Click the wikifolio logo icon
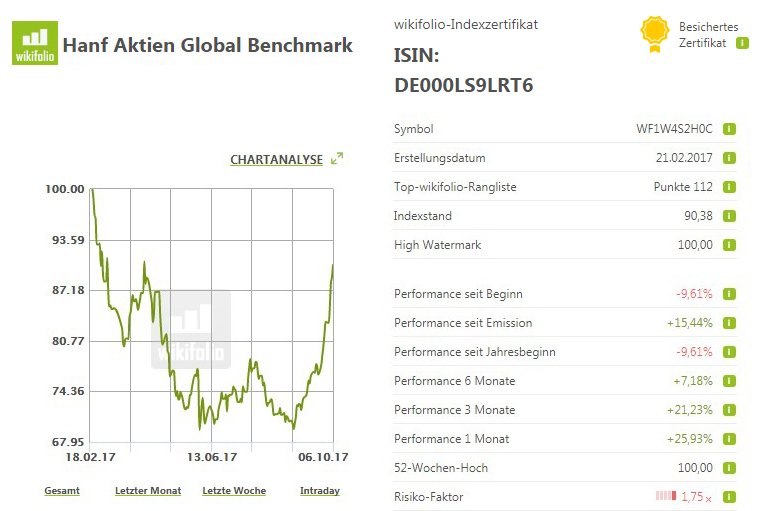The image size is (758, 511). (x=33, y=45)
